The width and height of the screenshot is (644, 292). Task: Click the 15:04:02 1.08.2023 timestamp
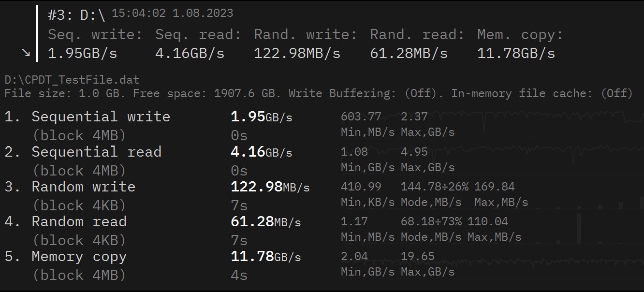coord(172,14)
